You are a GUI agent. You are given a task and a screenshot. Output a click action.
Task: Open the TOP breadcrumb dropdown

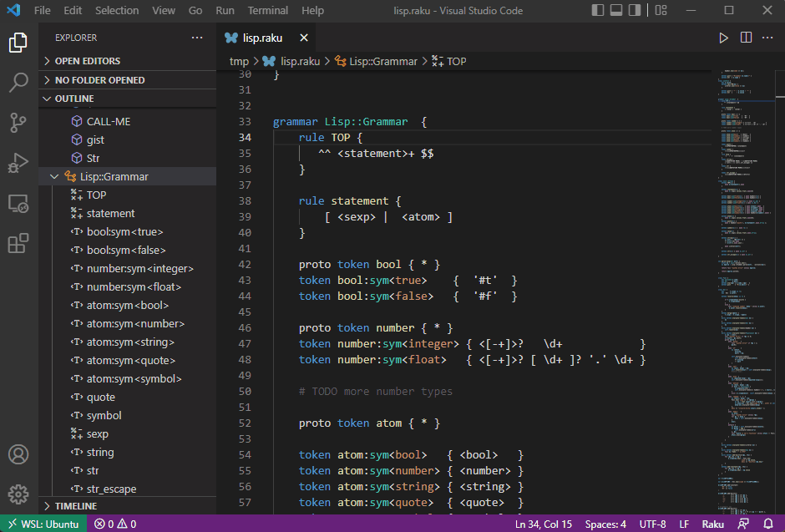pos(456,61)
